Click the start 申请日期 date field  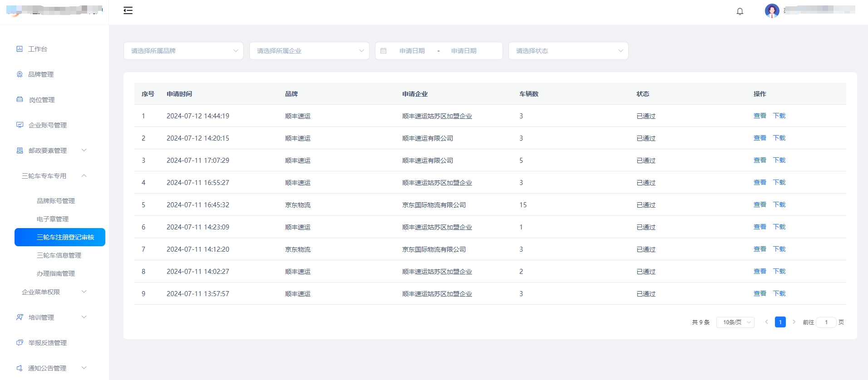point(412,51)
